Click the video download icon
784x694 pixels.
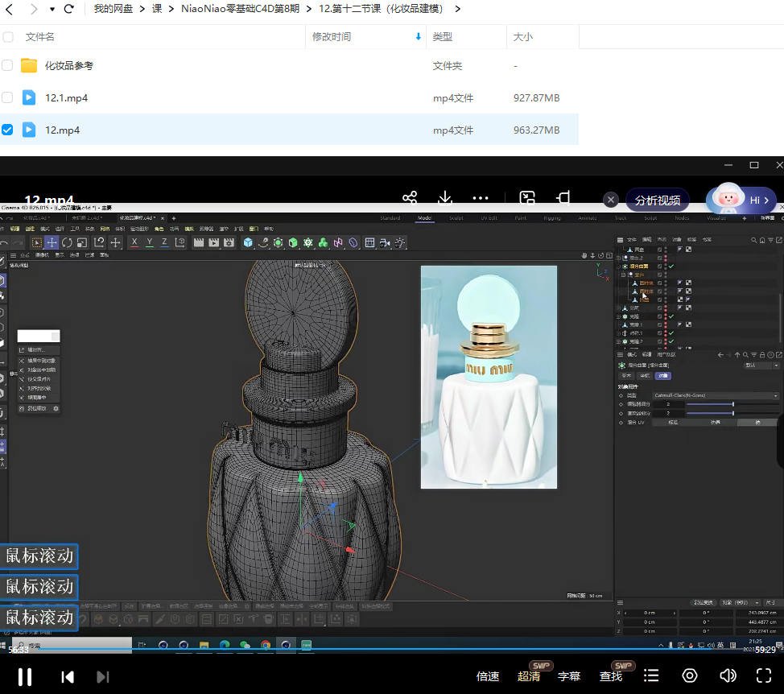click(x=444, y=198)
